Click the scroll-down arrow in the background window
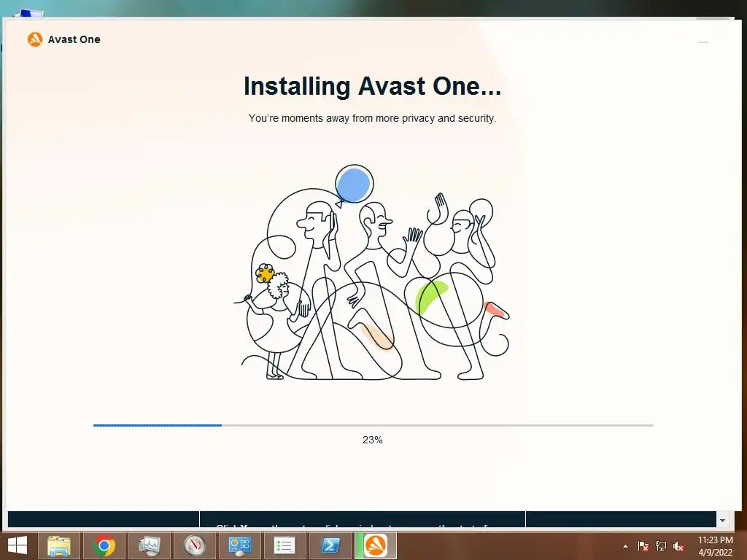 pos(722,520)
